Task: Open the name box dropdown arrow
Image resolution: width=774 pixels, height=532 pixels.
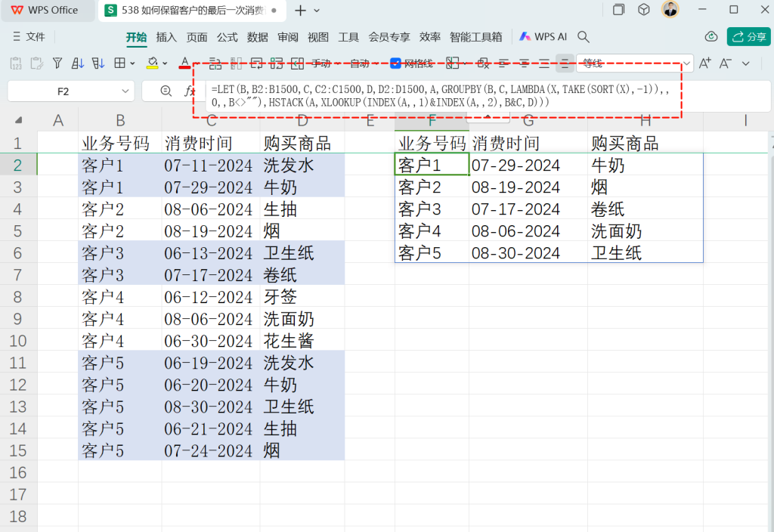Action: 125,91
